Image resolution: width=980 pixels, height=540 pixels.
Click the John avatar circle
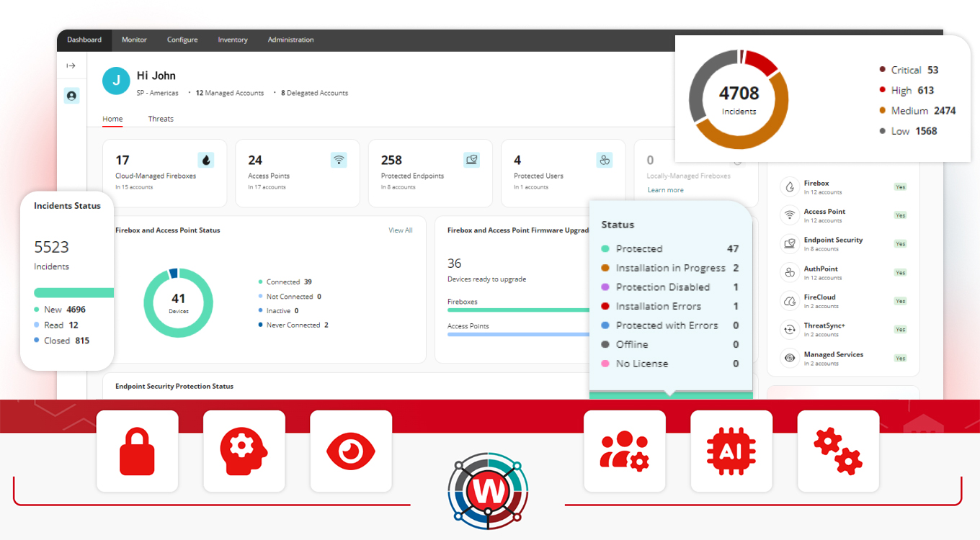coord(116,81)
